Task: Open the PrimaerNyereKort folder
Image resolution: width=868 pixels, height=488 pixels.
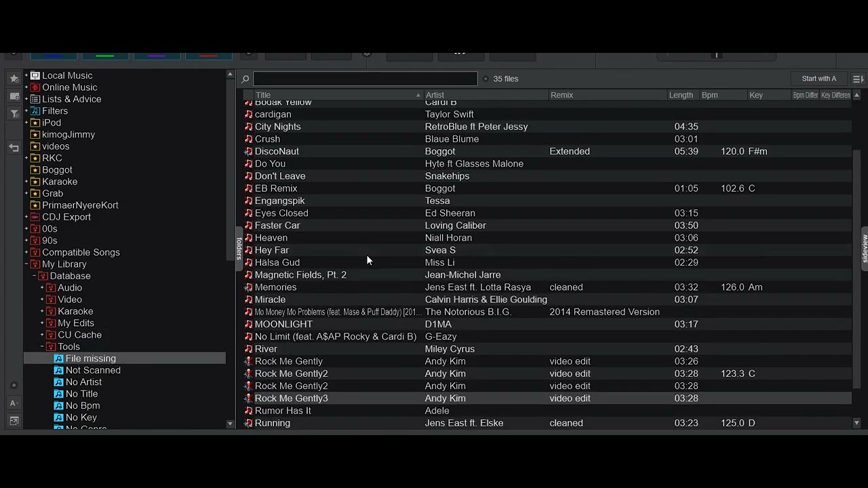Action: coord(80,205)
